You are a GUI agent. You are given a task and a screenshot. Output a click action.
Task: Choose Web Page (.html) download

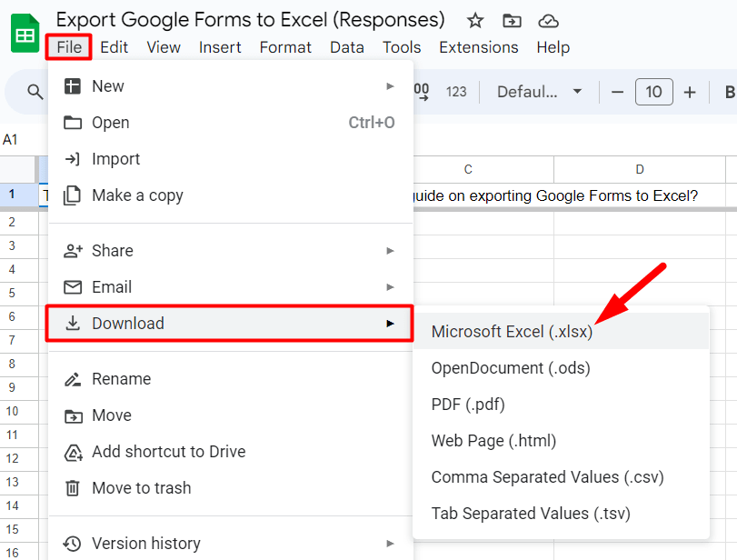[561, 441]
